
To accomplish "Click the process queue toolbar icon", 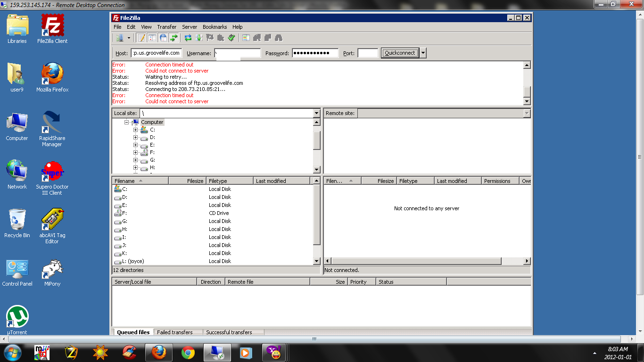I will point(199,38).
